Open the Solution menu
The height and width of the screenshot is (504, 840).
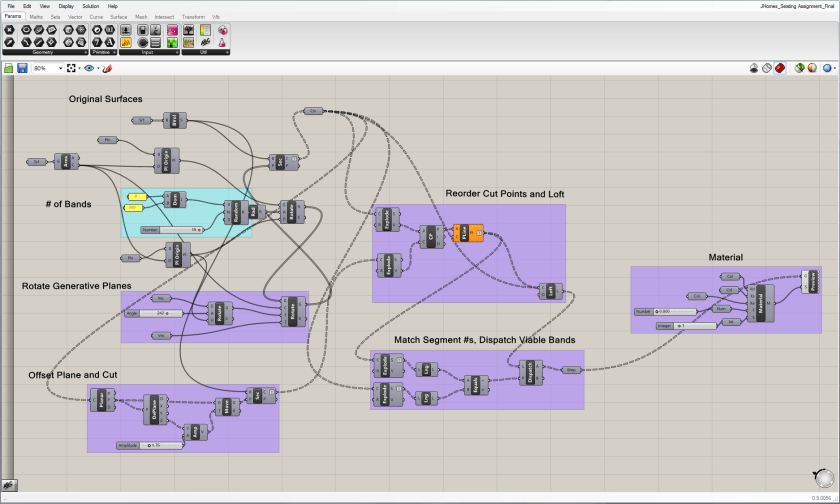[90, 6]
